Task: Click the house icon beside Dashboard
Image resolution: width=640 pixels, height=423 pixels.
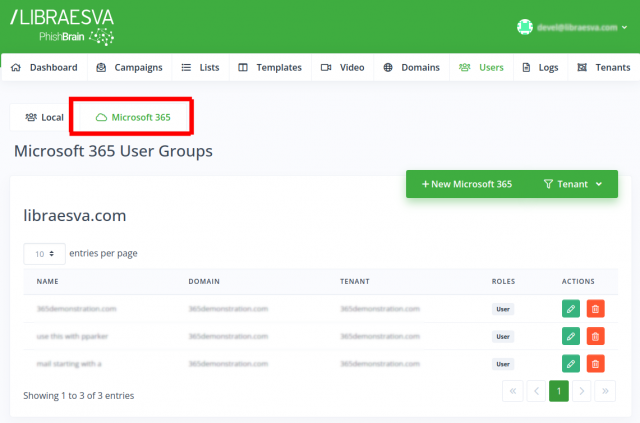Action: (x=16, y=67)
